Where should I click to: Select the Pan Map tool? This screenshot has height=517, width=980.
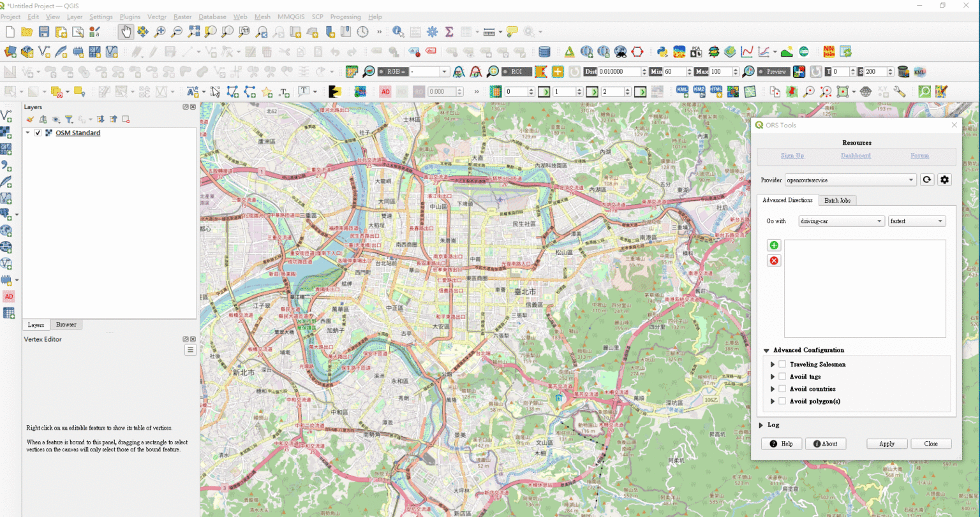126,31
